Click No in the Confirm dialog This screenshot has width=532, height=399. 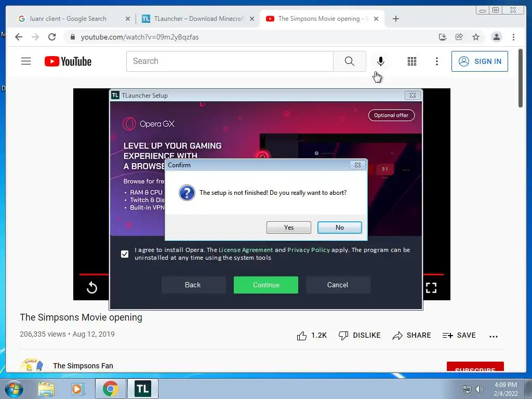340,228
